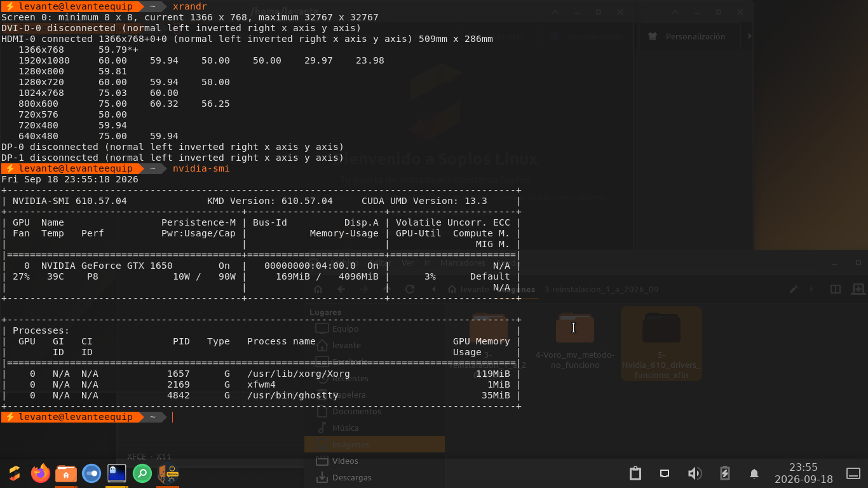Toggle split view in the file manager
868x488 pixels.
pos(836,289)
